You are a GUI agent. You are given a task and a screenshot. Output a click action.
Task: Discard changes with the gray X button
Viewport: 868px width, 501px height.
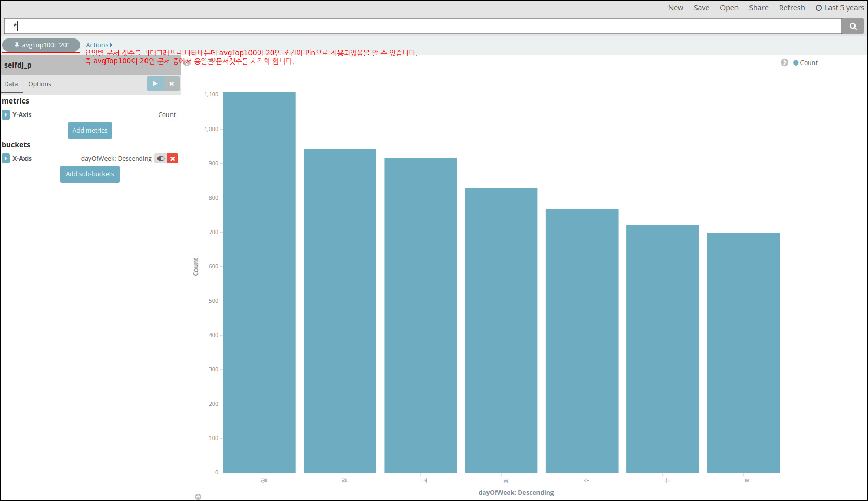click(172, 84)
